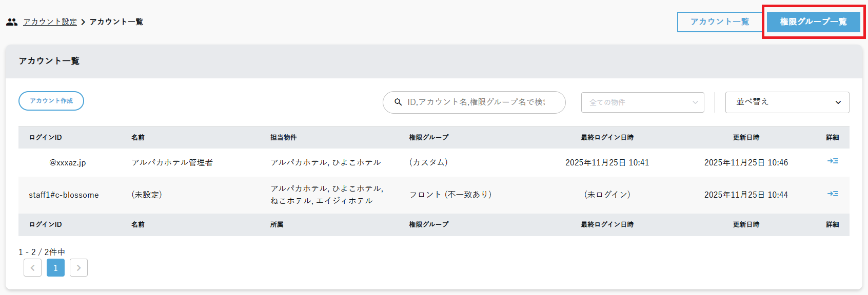Select page 1 in pagination
The height and width of the screenshot is (295, 868).
pos(55,268)
